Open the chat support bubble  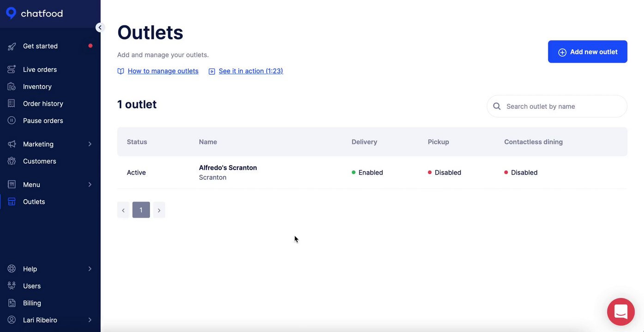621,312
